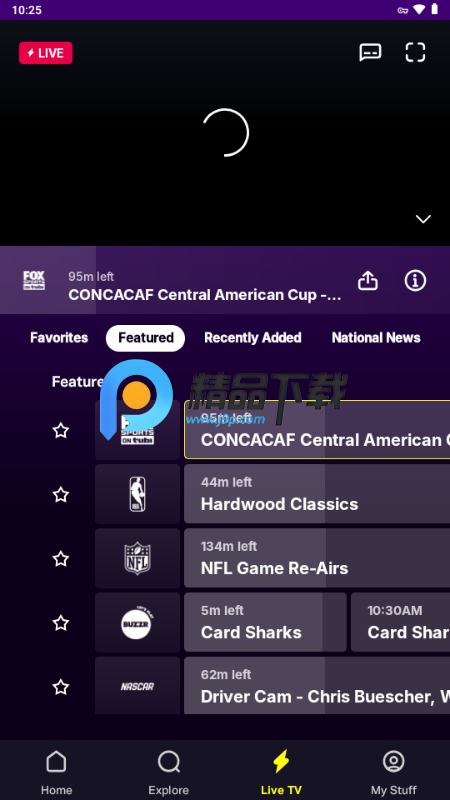Viewport: 450px width, 800px height.
Task: Favorite the Hardwood Classics channel star
Action: pos(61,494)
